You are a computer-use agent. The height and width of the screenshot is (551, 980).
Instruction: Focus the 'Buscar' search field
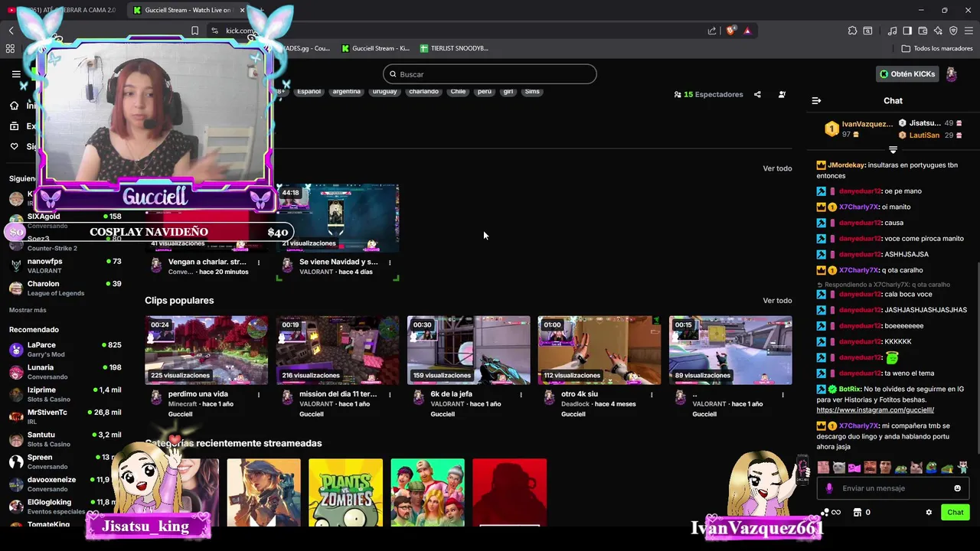click(x=490, y=74)
